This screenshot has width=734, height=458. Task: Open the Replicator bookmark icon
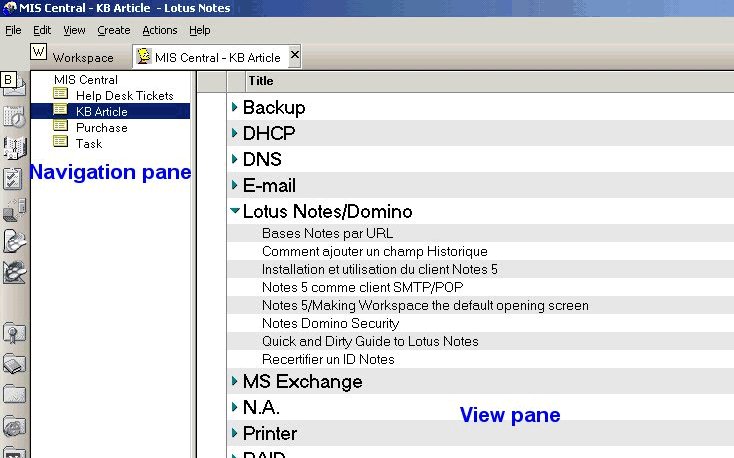pyautogui.click(x=14, y=210)
